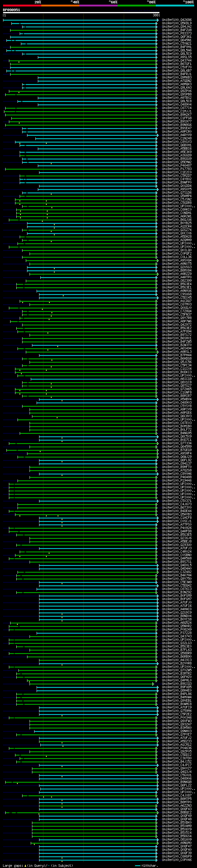Open UniRef100_C1E2C0 hit

177,172
